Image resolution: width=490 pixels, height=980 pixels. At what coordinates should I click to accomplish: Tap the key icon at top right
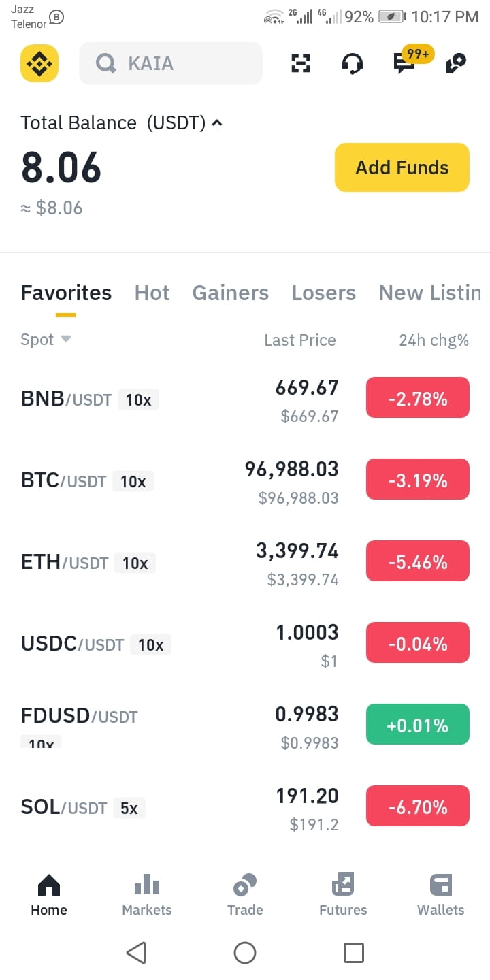[x=455, y=63]
